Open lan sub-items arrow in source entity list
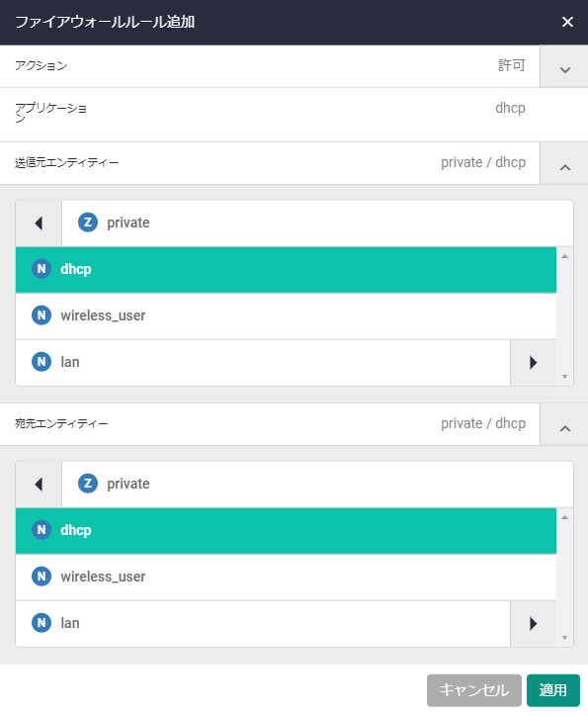 click(533, 363)
